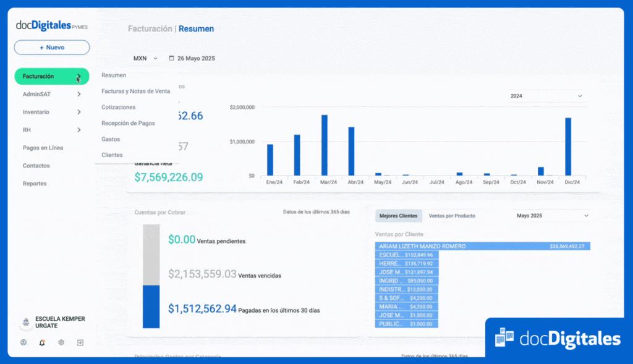Open the settings gear icon

pyautogui.click(x=61, y=342)
